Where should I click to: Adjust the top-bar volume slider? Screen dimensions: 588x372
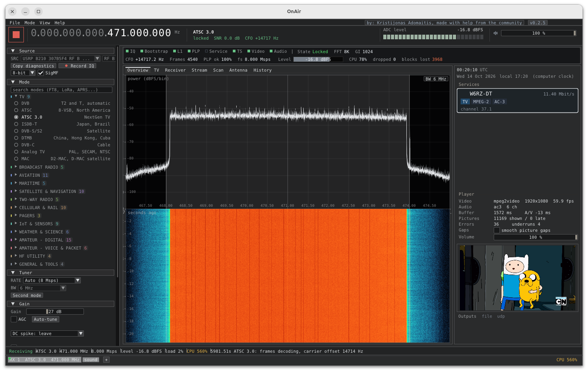pyautogui.click(x=538, y=33)
